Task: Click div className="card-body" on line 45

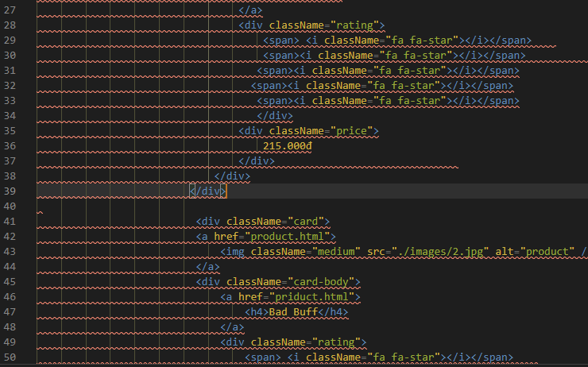Action: 278,282
